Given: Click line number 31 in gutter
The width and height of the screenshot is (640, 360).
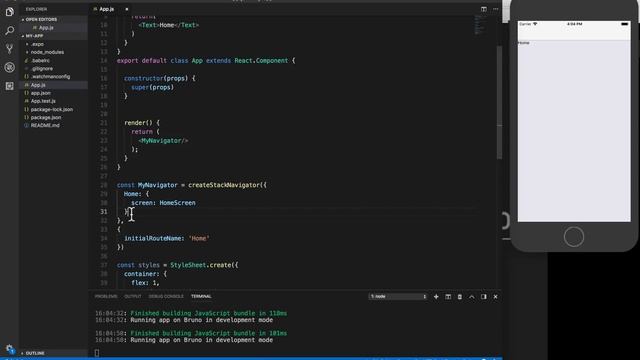Looking at the screenshot, I should 104,212.
